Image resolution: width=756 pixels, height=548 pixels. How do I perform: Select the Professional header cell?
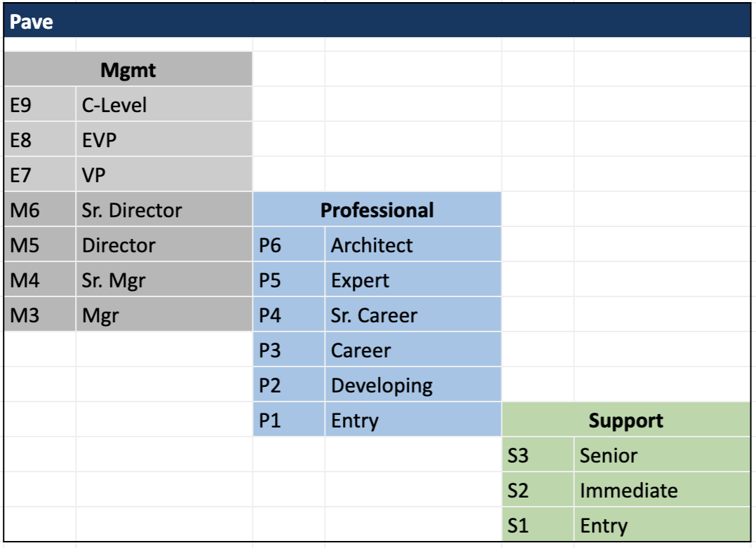tap(377, 210)
